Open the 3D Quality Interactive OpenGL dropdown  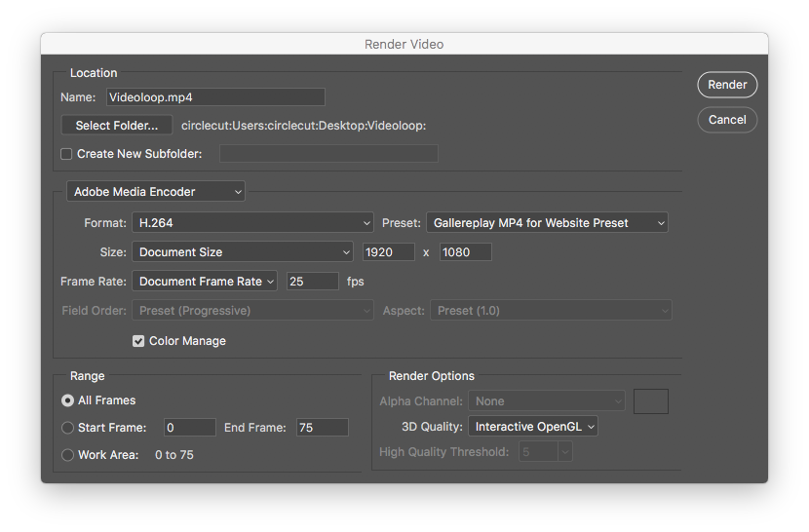533,427
